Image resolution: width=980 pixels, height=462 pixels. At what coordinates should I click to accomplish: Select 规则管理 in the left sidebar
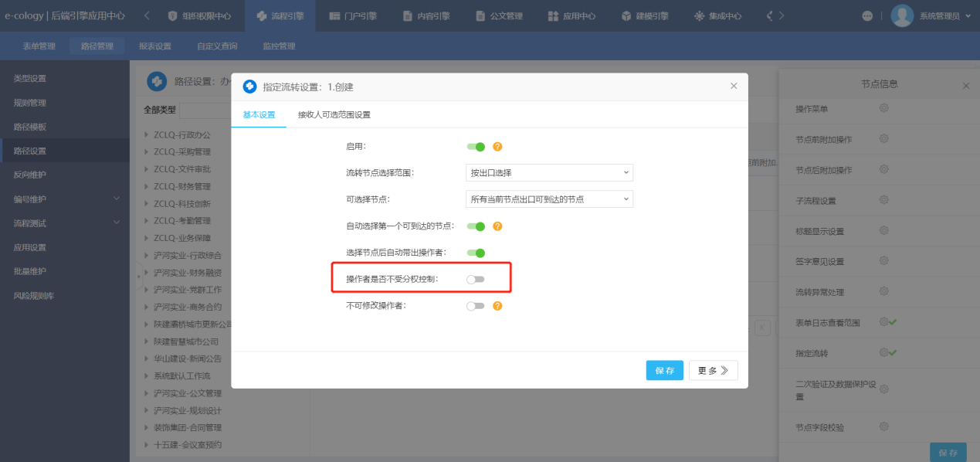30,103
